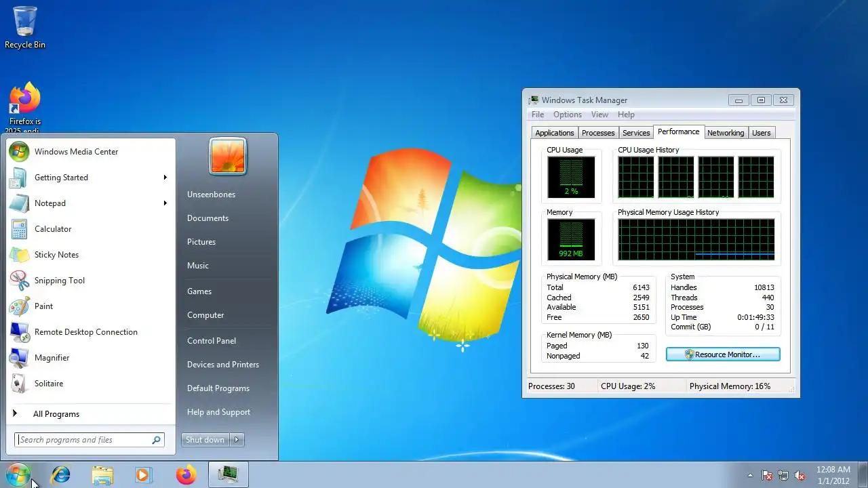Open Windows Explorer folder on taskbar

102,475
